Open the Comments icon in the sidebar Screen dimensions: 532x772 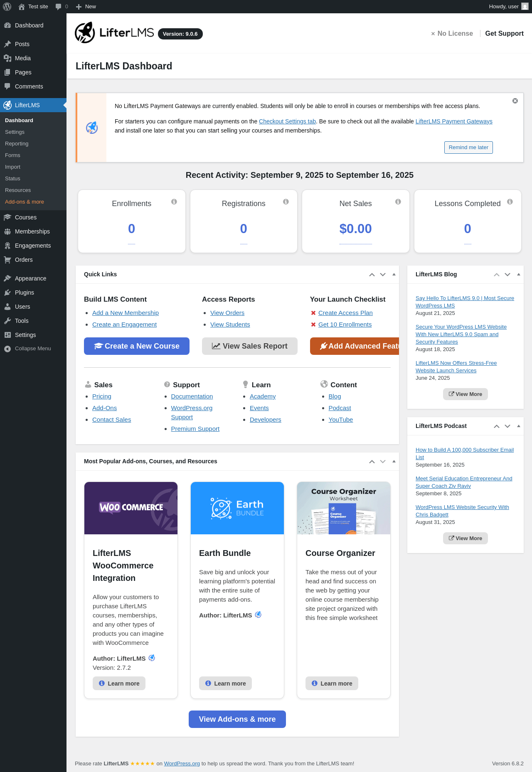(x=7, y=86)
